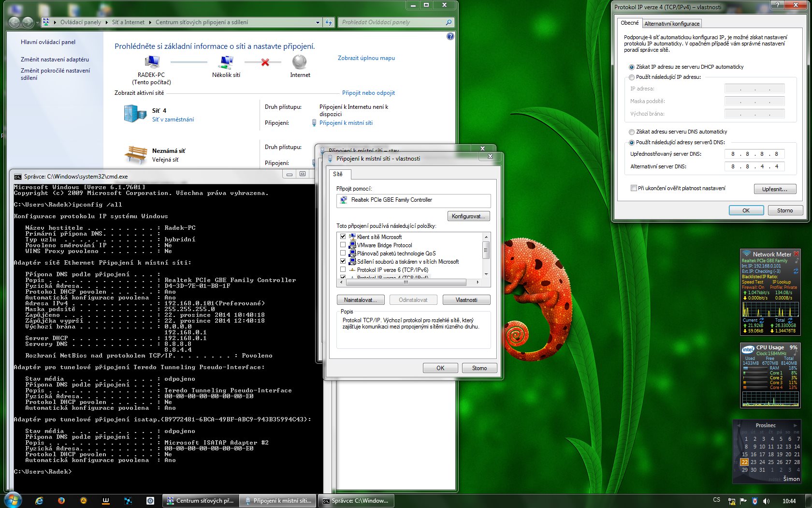The width and height of the screenshot is (812, 508).
Task: Open Internet Explorer from the taskbar
Action: click(x=39, y=501)
